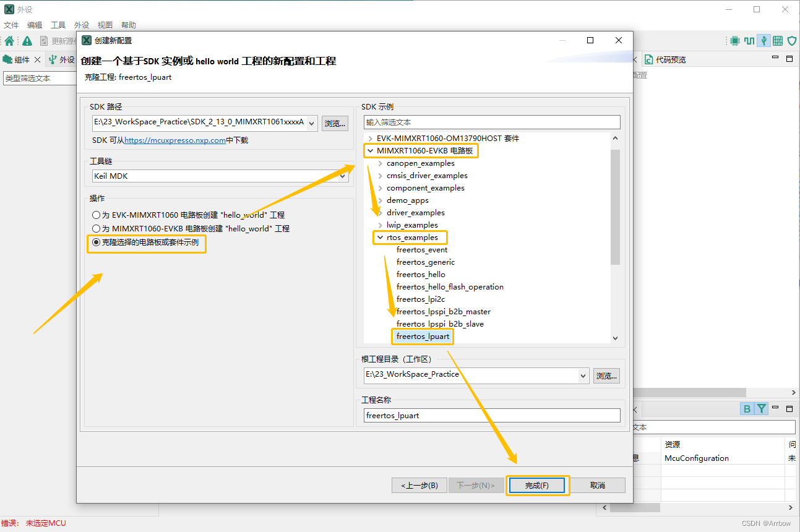Click the main window app logo icon
The image size is (800, 532).
[x=9, y=9]
